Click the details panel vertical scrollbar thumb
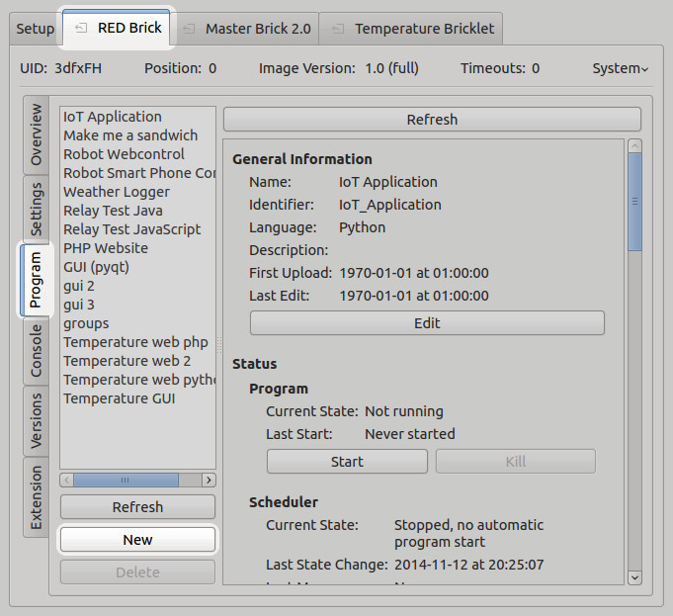The height and width of the screenshot is (616, 673). 634,203
